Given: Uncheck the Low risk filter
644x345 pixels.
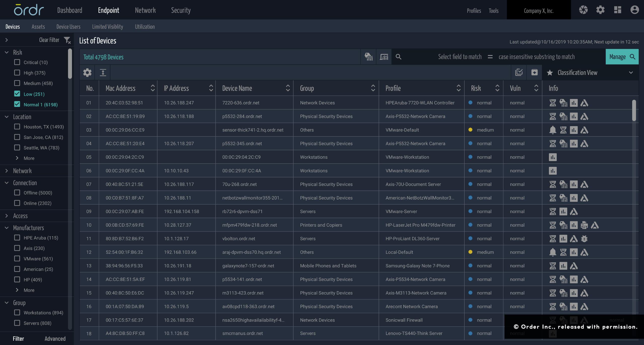Looking at the screenshot, I should (17, 94).
